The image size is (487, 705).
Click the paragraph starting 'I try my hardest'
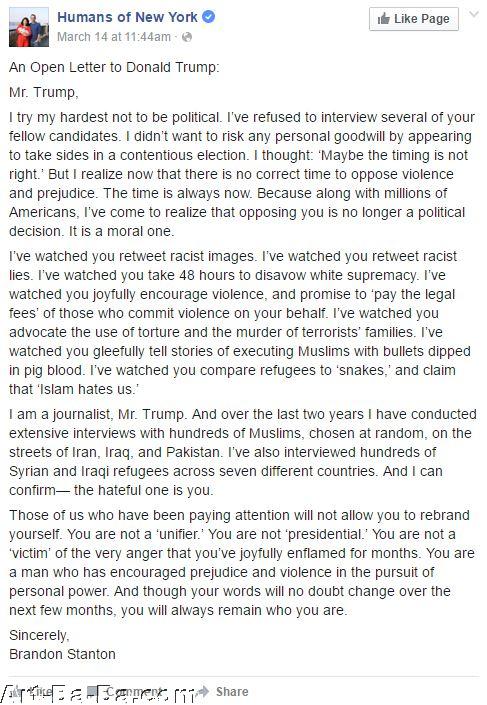[242, 174]
